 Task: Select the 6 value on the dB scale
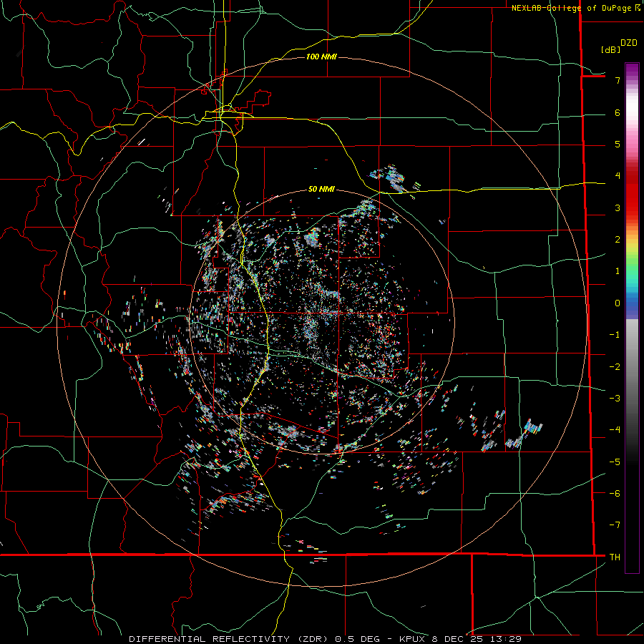point(618,112)
